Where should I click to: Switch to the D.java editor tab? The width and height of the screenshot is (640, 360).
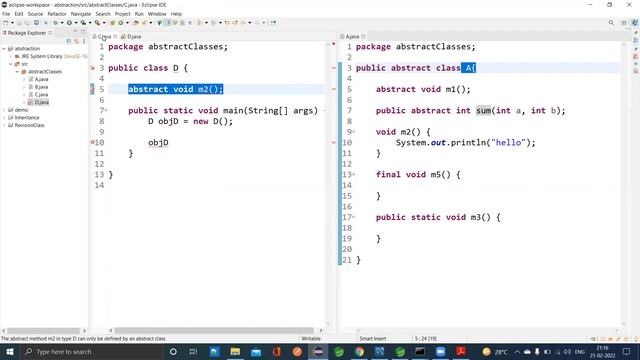click(x=131, y=36)
